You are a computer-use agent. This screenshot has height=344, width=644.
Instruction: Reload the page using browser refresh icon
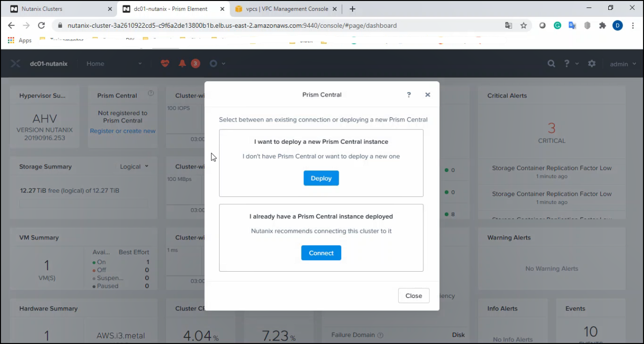pos(42,26)
